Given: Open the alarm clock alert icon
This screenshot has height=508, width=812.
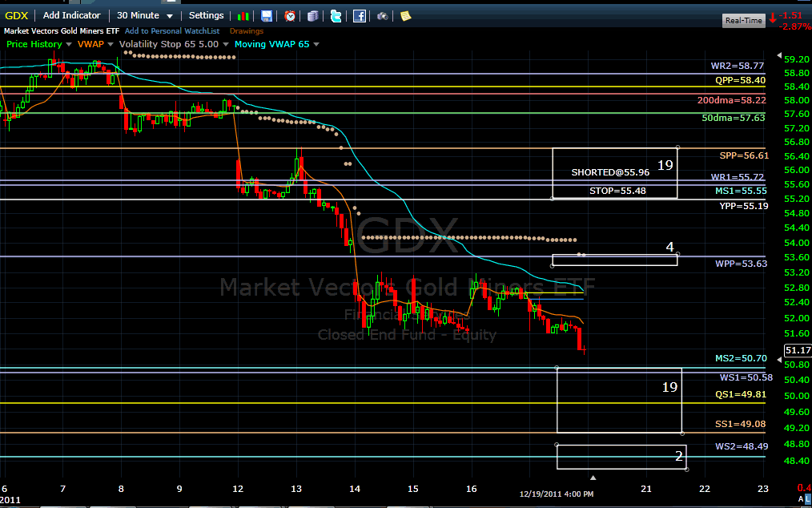Looking at the screenshot, I should [290, 16].
